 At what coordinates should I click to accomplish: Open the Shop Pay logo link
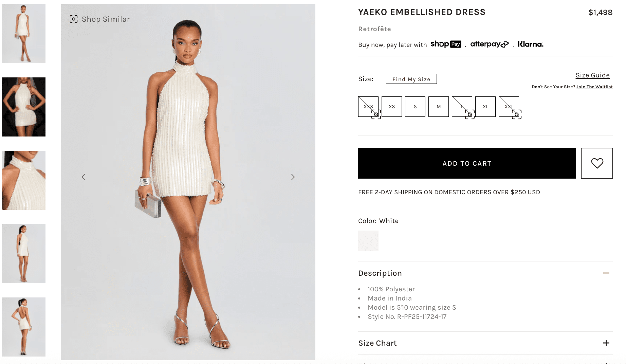(446, 44)
